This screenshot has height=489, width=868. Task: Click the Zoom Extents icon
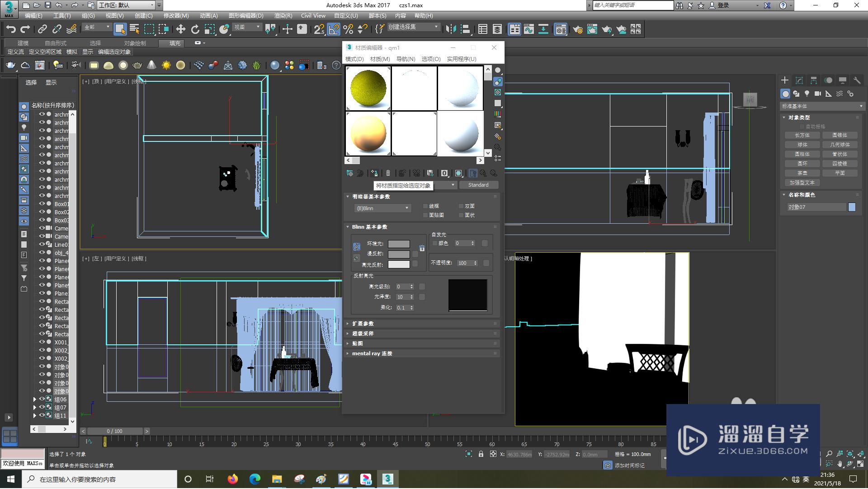coord(851,455)
